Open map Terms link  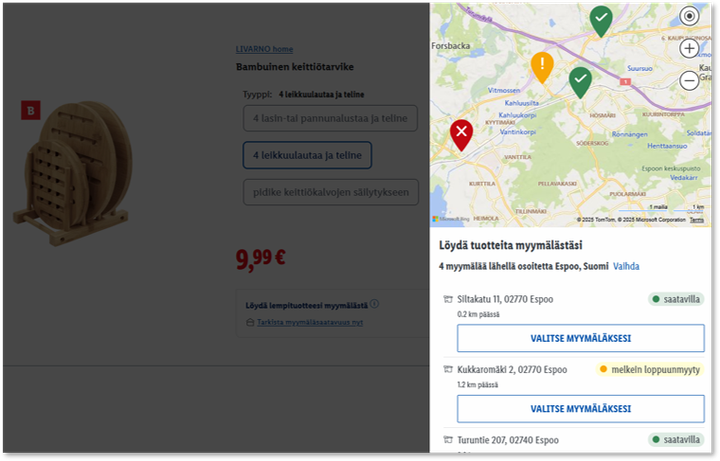coord(696,219)
